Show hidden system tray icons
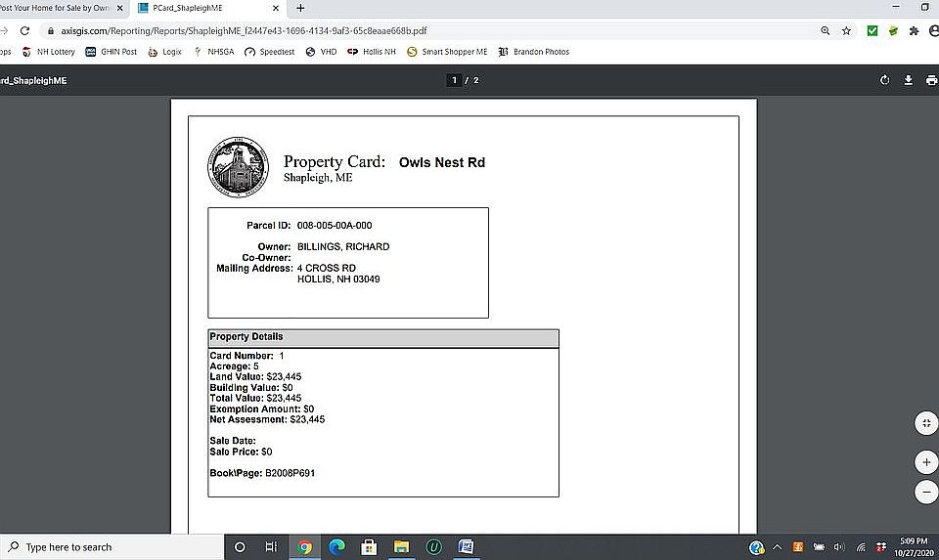Image resolution: width=939 pixels, height=560 pixels. coord(777,547)
